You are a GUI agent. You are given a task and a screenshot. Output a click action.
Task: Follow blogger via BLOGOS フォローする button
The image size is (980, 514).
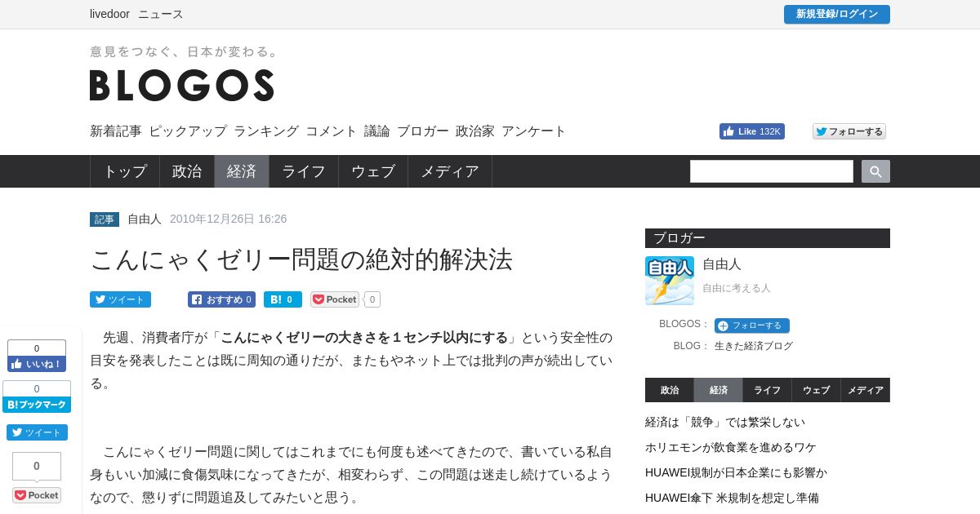pyautogui.click(x=751, y=326)
